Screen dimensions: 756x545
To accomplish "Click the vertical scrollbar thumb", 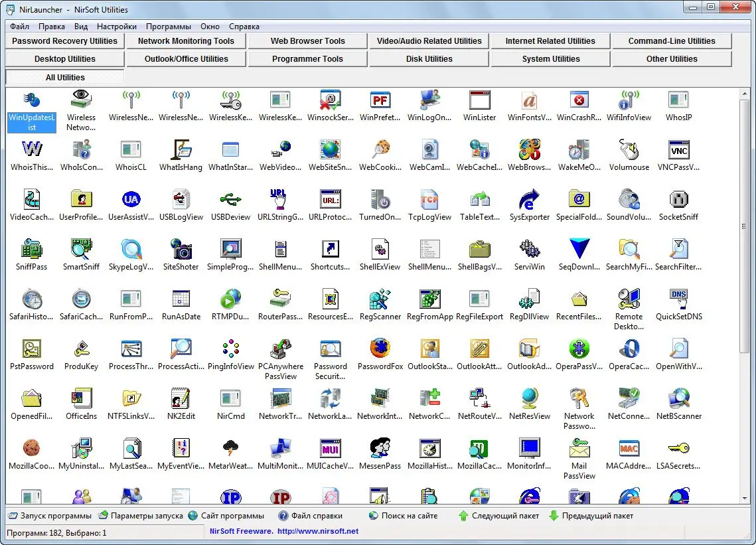I will pos(745,226).
